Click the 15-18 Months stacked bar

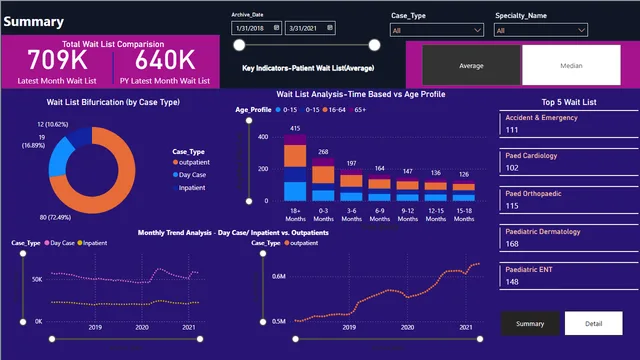[464, 191]
